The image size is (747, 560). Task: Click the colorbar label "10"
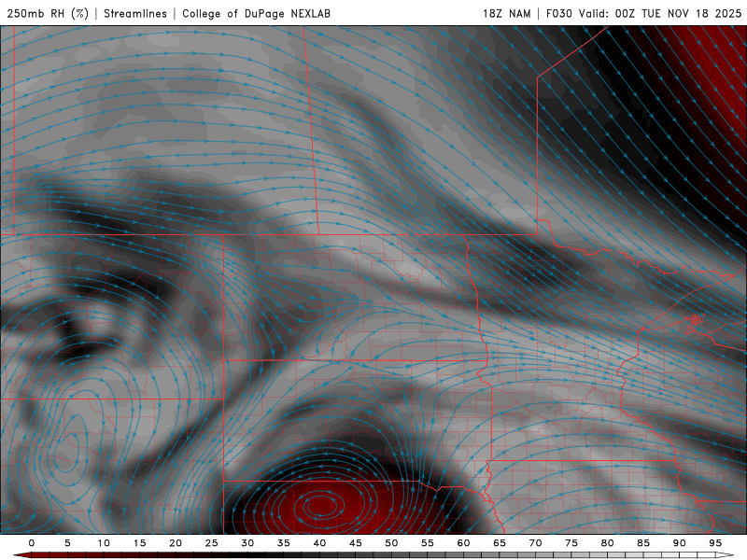pos(104,543)
